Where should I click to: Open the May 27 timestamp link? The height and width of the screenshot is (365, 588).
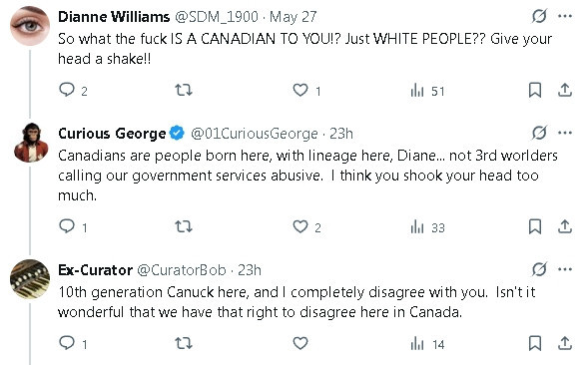(293, 17)
